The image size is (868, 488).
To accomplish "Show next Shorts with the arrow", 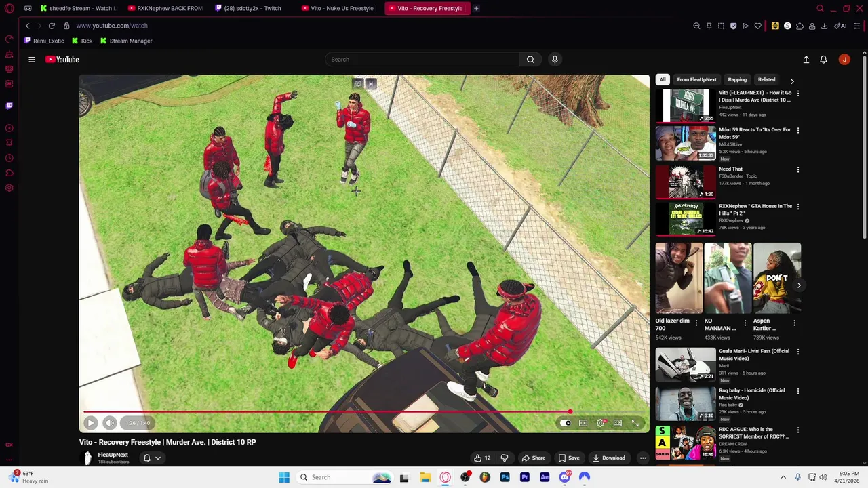I will pos(799,285).
